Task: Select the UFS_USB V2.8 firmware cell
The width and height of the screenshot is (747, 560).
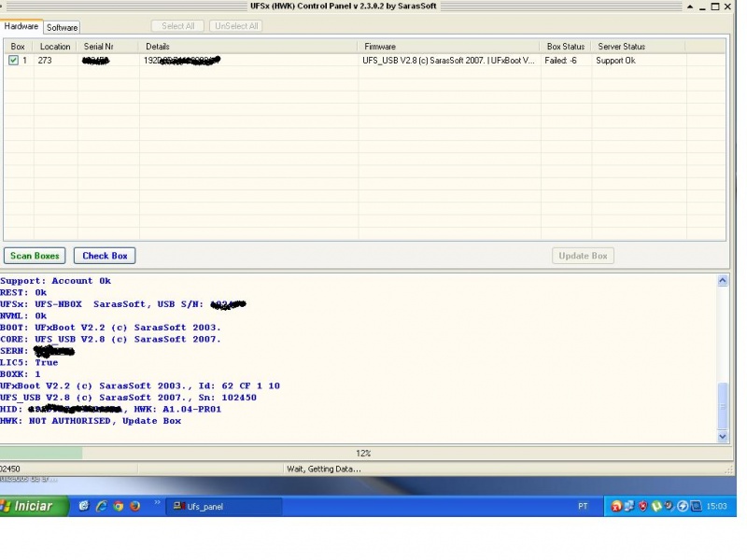Action: (449, 61)
